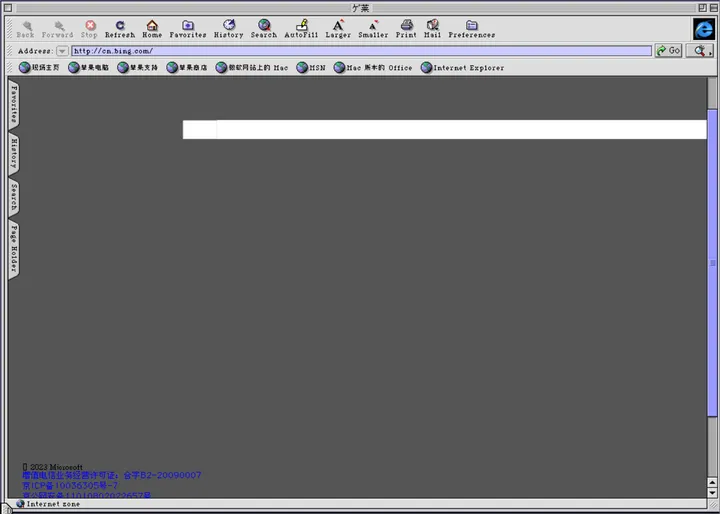This screenshot has width=720, height=514.
Task: Click the Search globe toolbar icon
Action: (264, 25)
